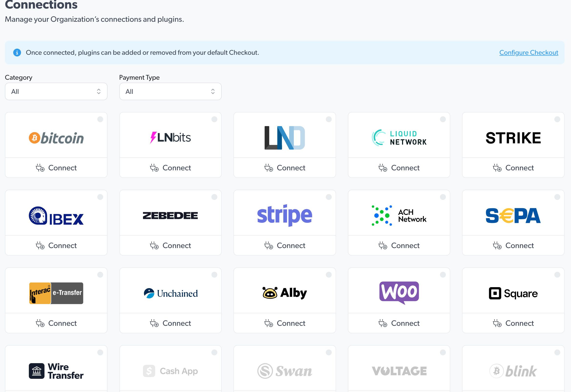The height and width of the screenshot is (392, 571).
Task: Connect the Zebedee plugin
Action: pos(170,245)
